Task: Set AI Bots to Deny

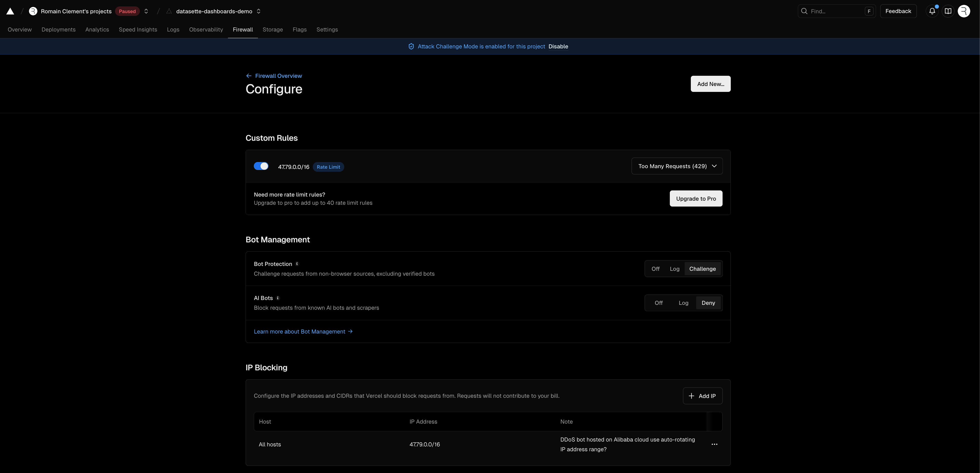Action: click(708, 303)
